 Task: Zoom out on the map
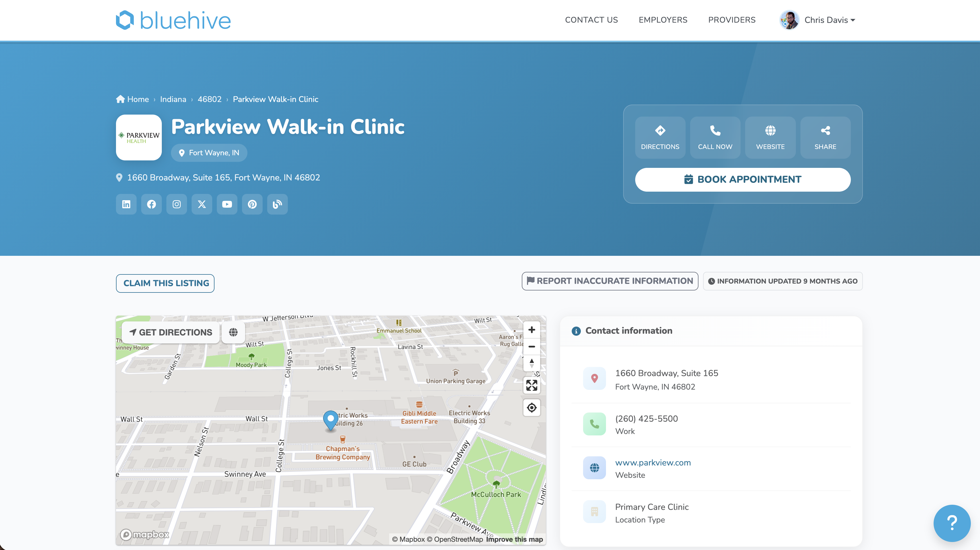(x=532, y=346)
